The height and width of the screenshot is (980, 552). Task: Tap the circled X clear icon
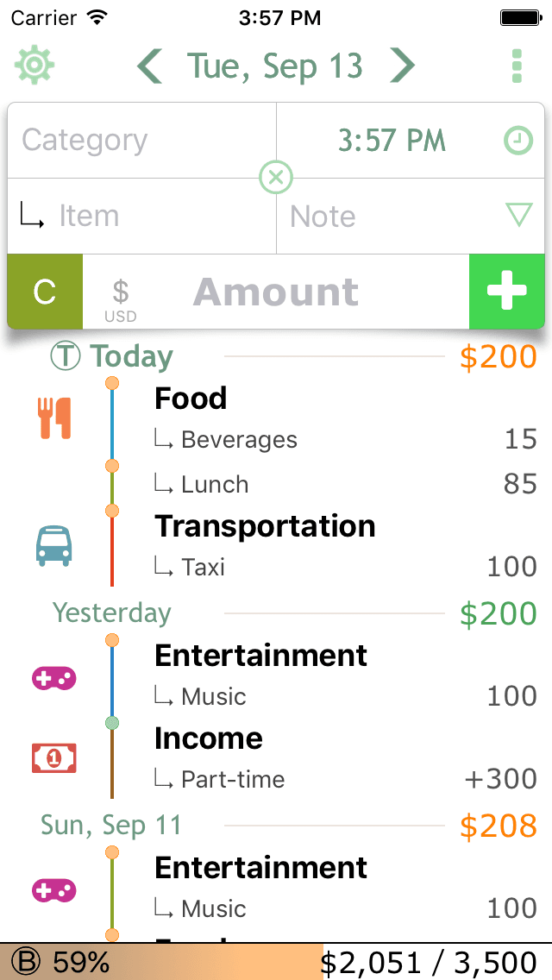click(276, 178)
